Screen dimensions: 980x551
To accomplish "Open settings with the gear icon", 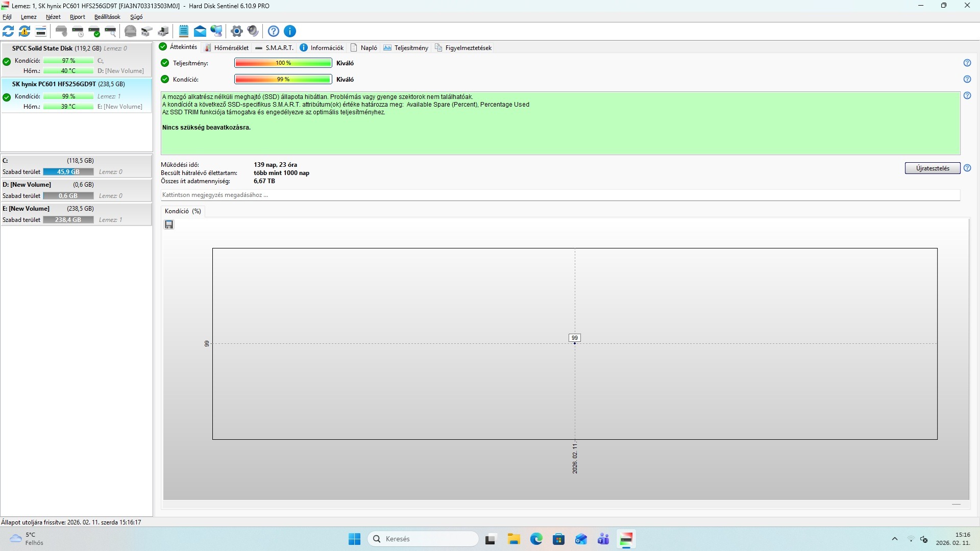I will (x=236, y=31).
